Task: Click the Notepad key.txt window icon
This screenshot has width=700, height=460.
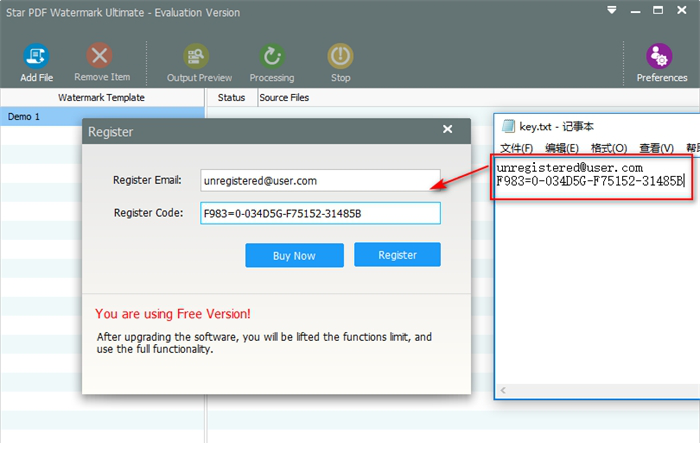Action: [x=508, y=126]
